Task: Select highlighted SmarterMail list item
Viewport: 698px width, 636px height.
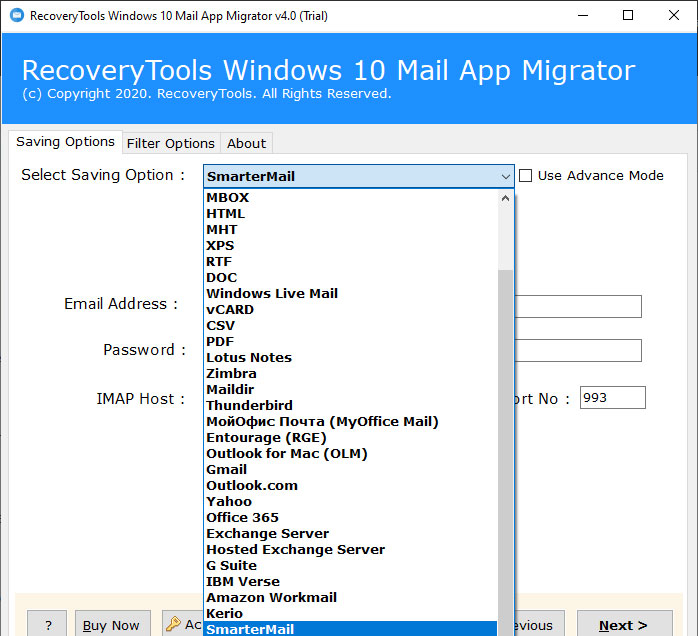Action: click(351, 629)
